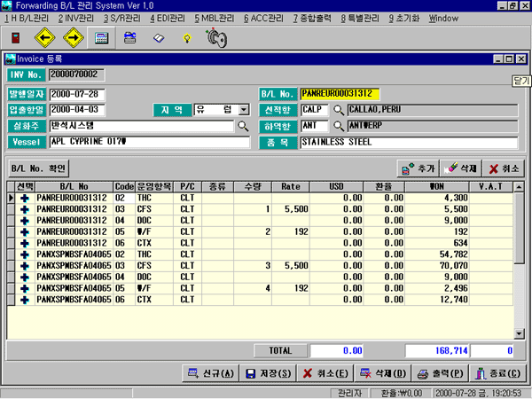
Task: Search shipper with magnifier next to 반석시스템
Action: click(x=243, y=126)
